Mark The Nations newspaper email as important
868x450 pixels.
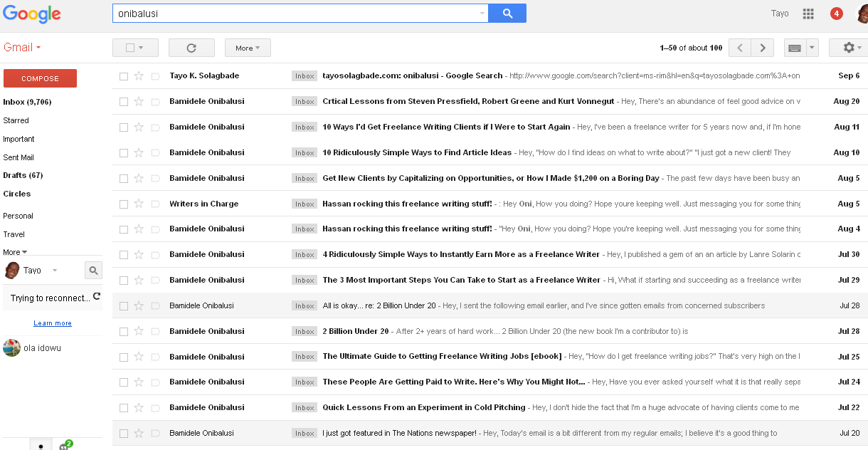pos(155,433)
